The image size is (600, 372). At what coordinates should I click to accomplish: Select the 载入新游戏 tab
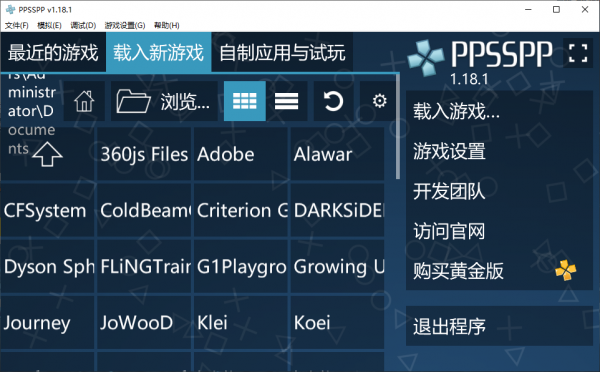158,52
